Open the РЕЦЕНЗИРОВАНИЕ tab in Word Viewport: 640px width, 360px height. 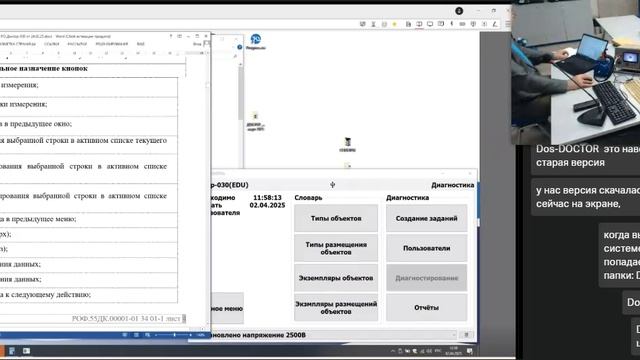tap(111, 44)
